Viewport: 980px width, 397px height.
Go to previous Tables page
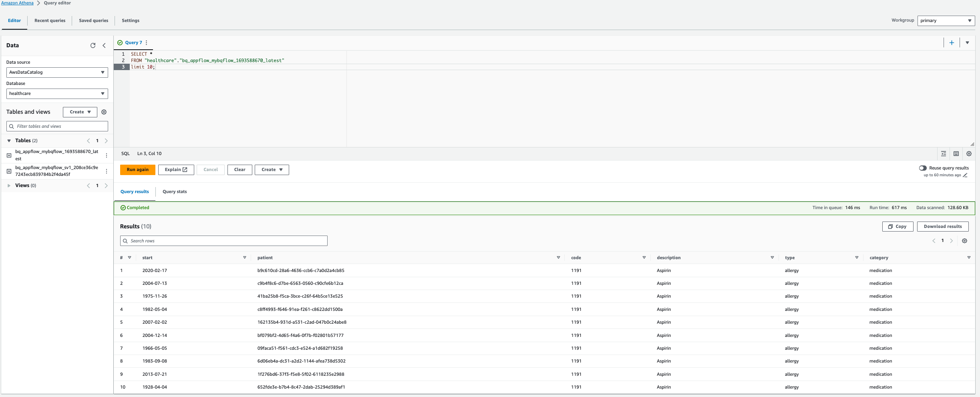[x=89, y=141]
